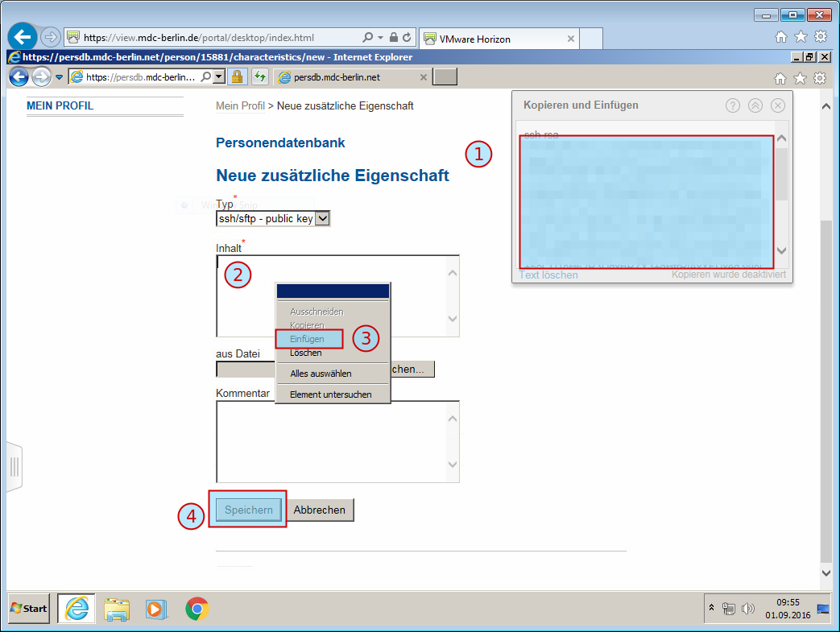Open the outer address bar search dropdown arrow
Screen dimensions: 840x632
tap(380, 38)
